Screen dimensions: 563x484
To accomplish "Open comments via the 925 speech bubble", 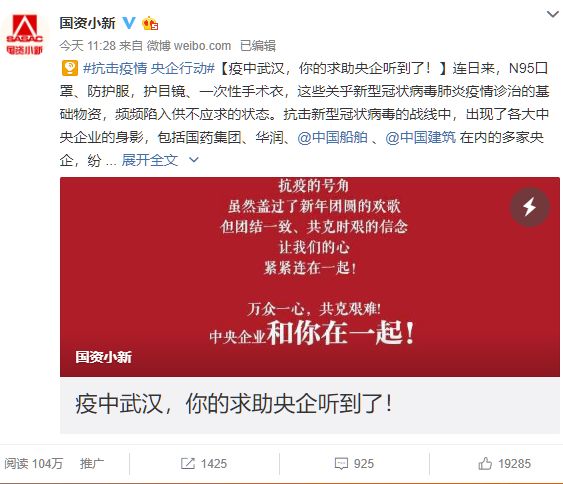I will pyautogui.click(x=341, y=464).
